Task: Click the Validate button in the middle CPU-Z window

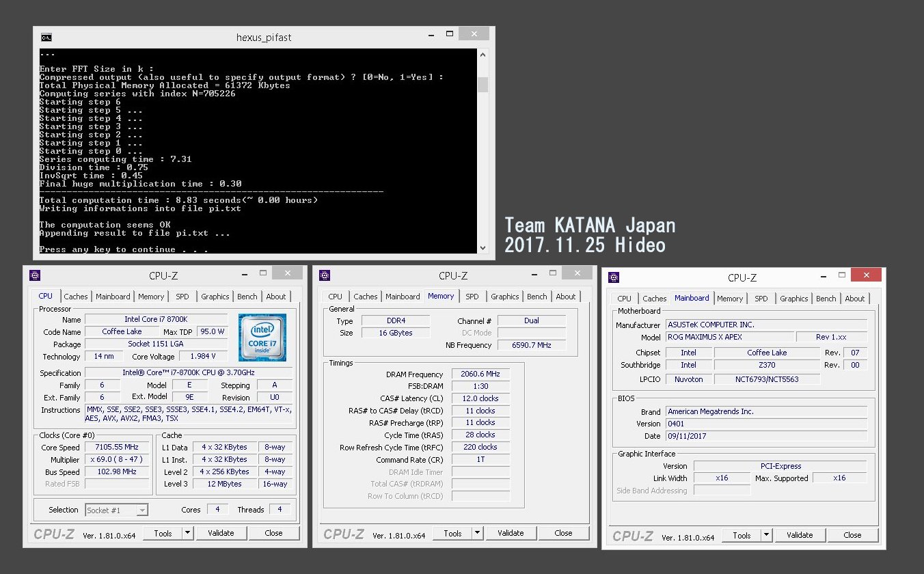Action: pos(511,533)
